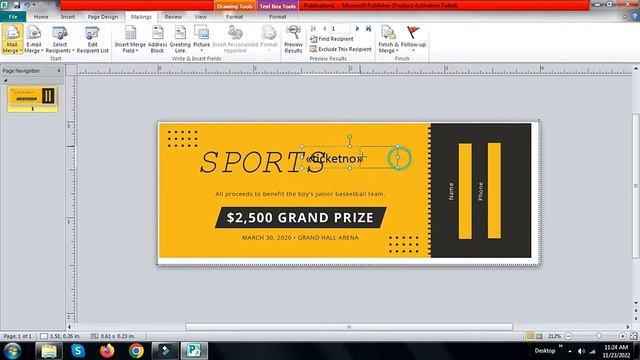The width and height of the screenshot is (640, 360).
Task: Click the recipient record number field
Action: click(340, 29)
